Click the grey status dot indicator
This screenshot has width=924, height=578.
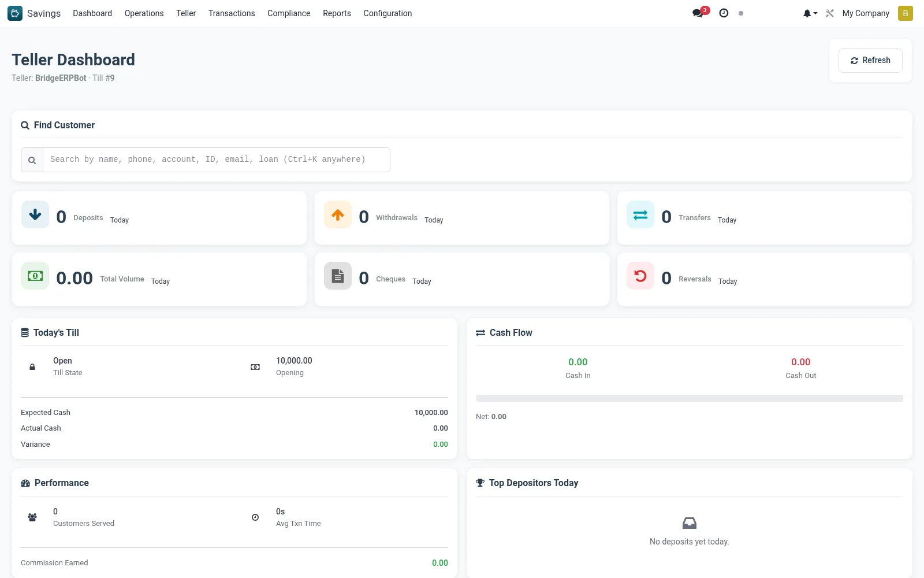[x=741, y=13]
